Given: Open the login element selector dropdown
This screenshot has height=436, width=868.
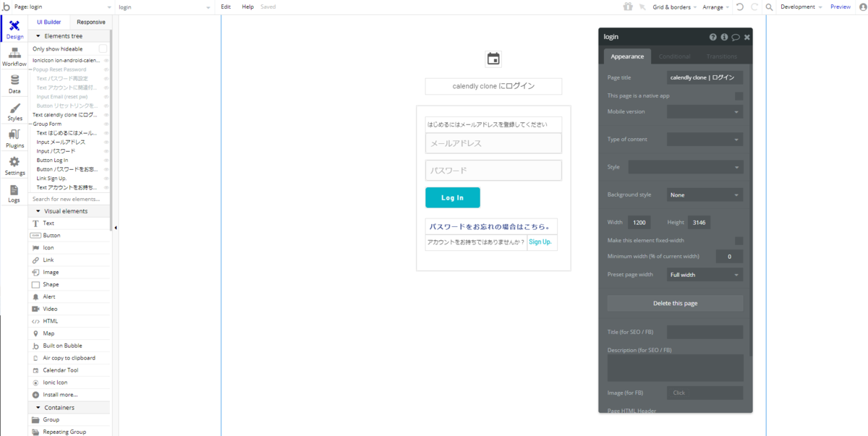Looking at the screenshot, I should [164, 7].
